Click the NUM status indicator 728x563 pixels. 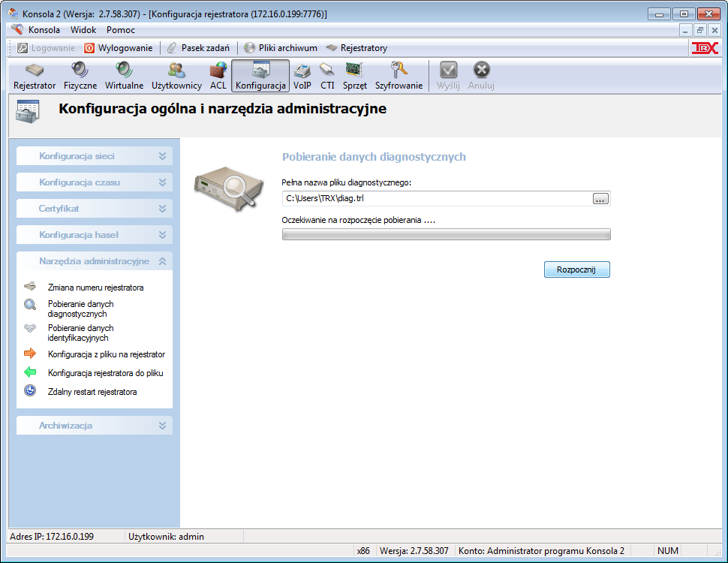click(668, 551)
